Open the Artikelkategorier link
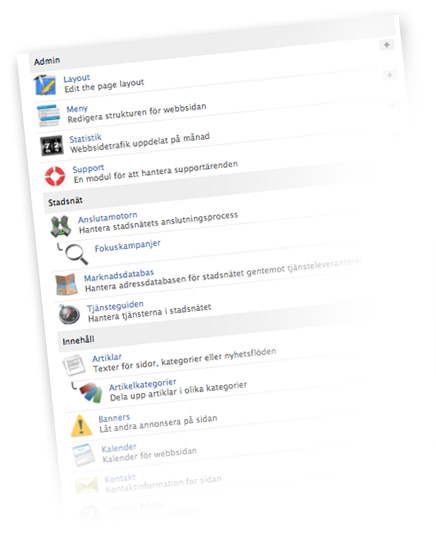 click(143, 384)
